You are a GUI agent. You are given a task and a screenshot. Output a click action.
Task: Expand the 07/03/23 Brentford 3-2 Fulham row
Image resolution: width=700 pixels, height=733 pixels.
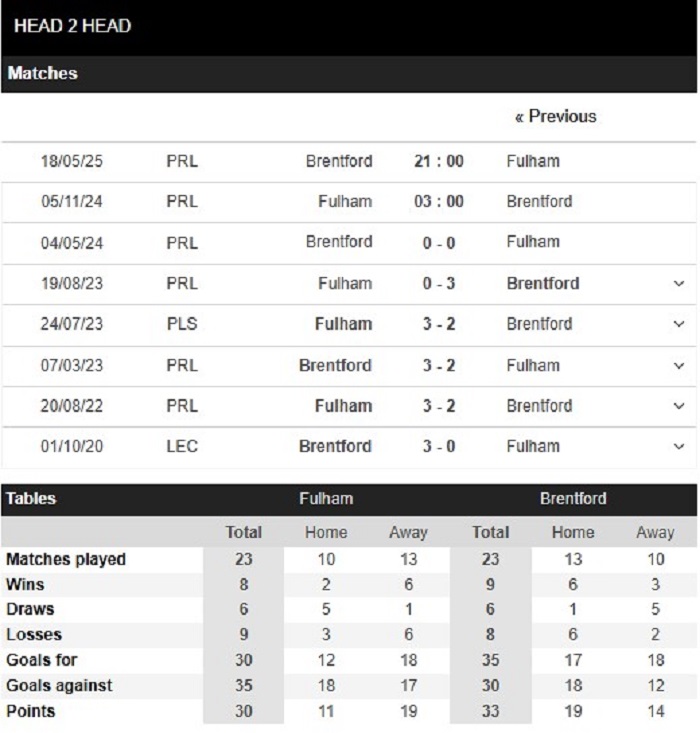click(x=680, y=366)
